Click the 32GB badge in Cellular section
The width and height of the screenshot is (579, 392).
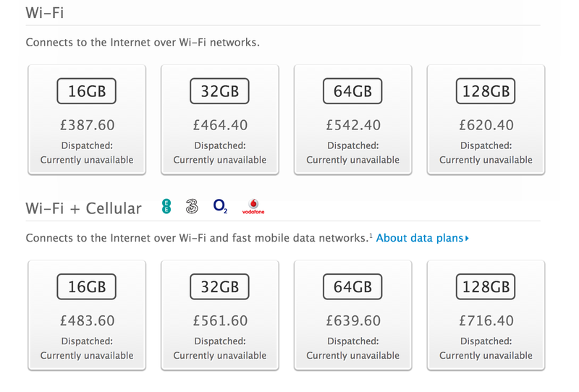(x=219, y=287)
